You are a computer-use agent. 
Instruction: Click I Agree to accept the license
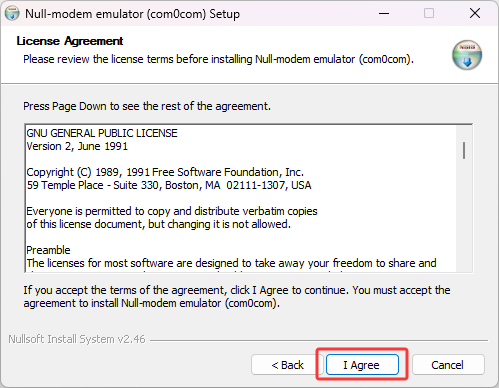tap(362, 365)
